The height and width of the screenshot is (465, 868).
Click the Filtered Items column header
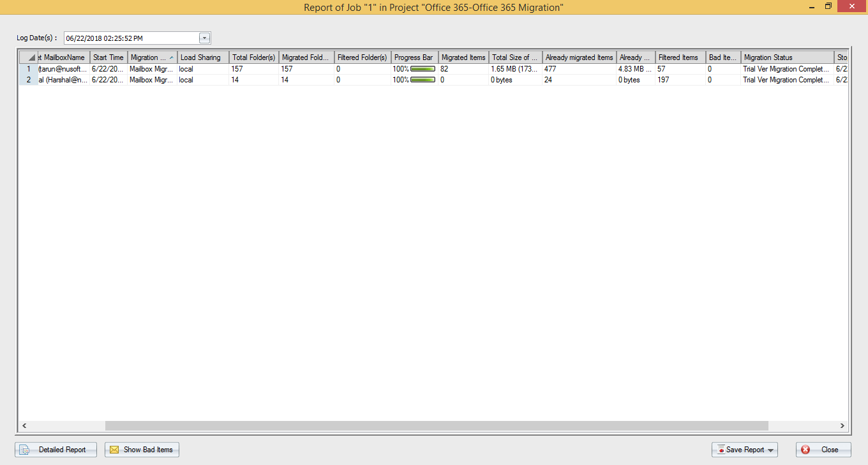point(680,57)
